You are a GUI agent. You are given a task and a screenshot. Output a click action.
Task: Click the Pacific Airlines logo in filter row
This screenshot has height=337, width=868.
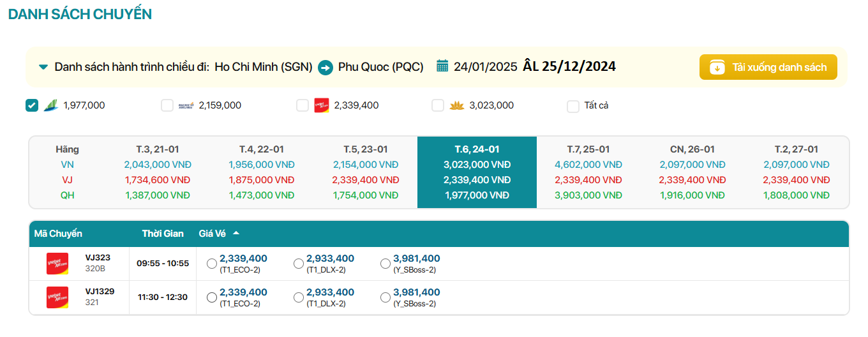[186, 105]
